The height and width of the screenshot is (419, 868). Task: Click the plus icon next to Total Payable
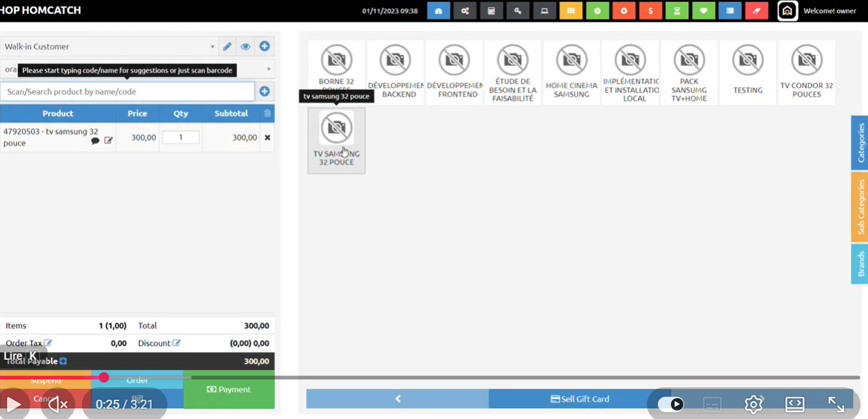pos(63,361)
